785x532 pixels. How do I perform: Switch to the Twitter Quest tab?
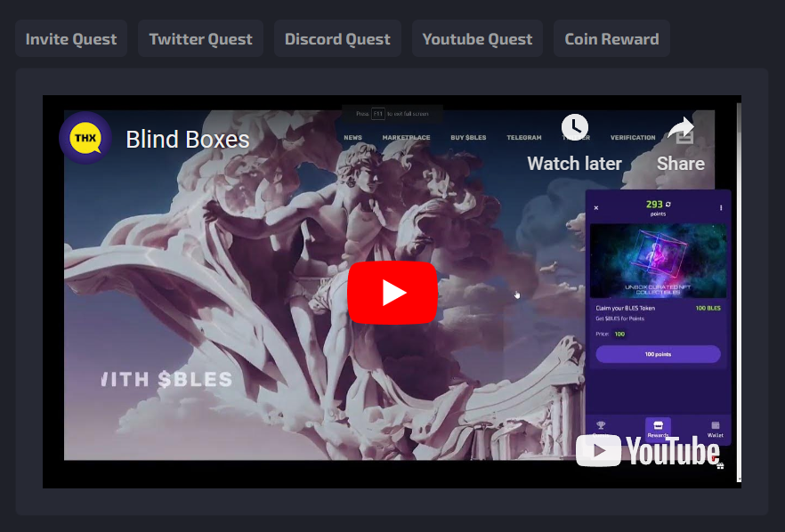(201, 38)
